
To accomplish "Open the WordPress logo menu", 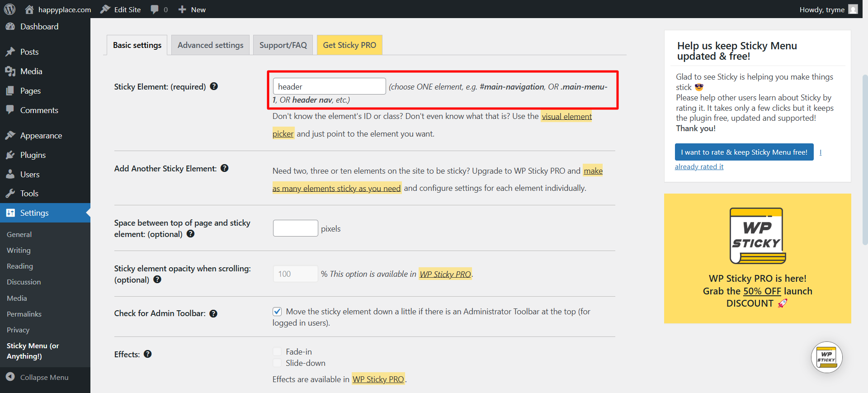I will [9, 9].
